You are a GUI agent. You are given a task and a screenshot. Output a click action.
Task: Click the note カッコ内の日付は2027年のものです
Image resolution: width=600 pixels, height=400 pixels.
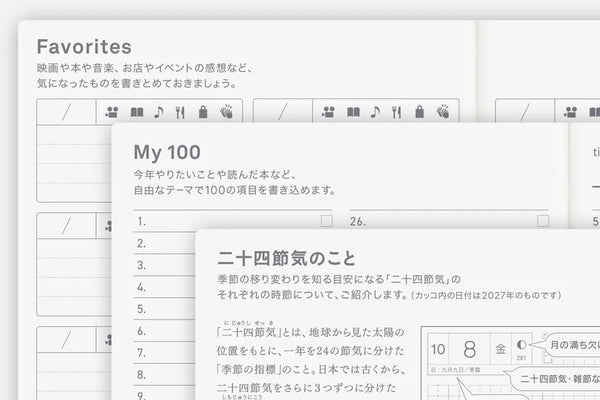pyautogui.click(x=486, y=295)
